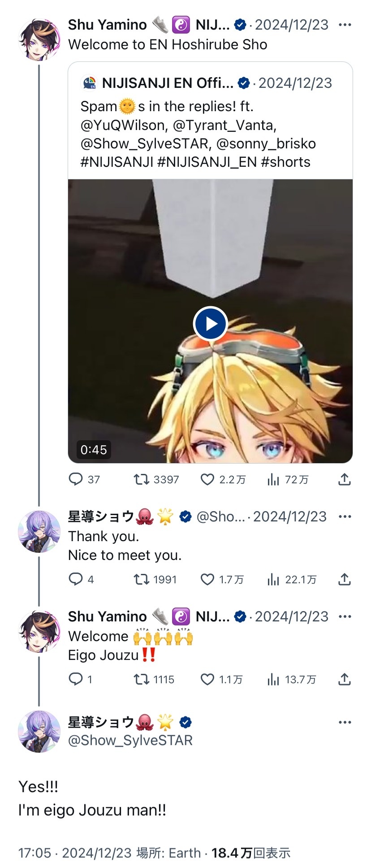Image resolution: width=371 pixels, height=868 pixels.
Task: Play the quoted NIJISANJI EN video
Action: pos(211,323)
